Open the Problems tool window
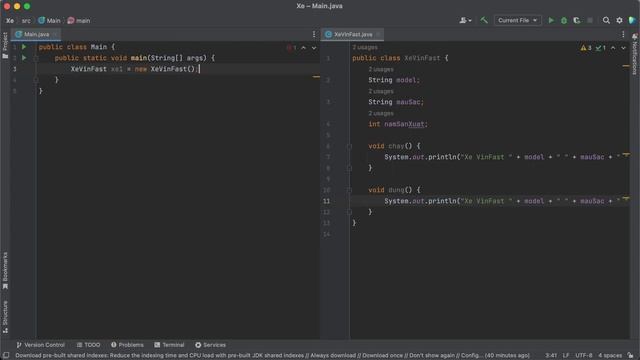 [x=127, y=345]
